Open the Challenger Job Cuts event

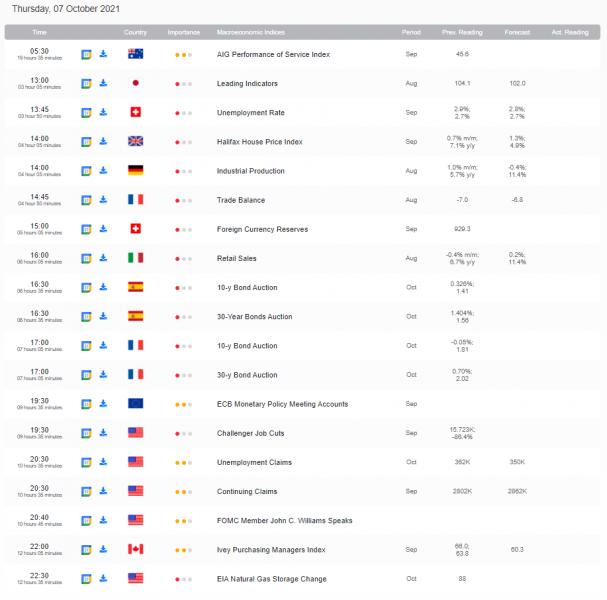pyautogui.click(x=250, y=433)
